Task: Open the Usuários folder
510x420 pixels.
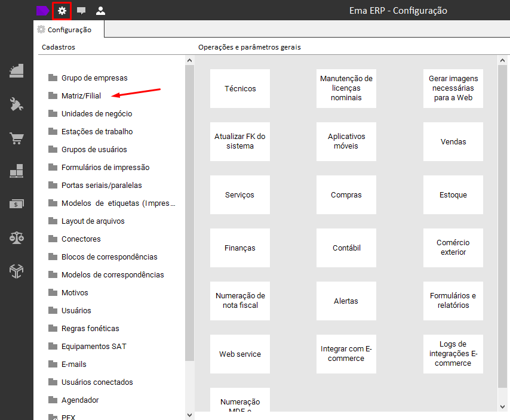Action: pyautogui.click(x=70, y=310)
